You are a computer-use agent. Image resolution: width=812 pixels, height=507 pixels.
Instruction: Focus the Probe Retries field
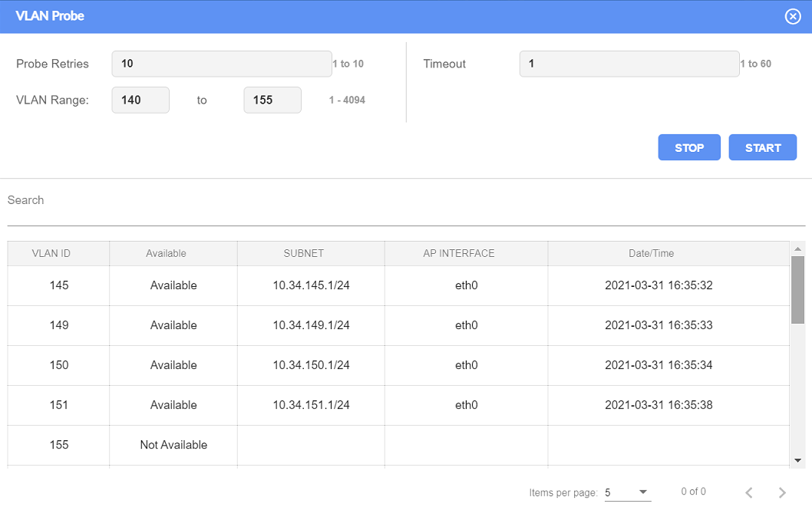221,64
